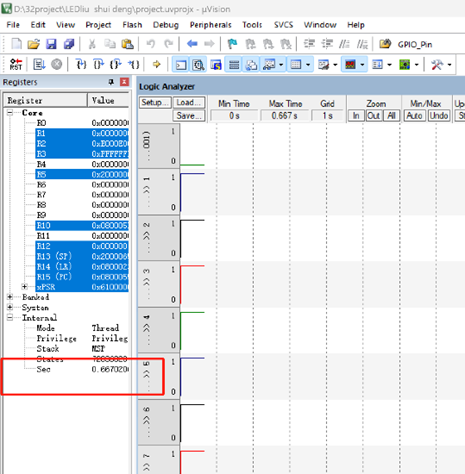The width and height of the screenshot is (465, 474).
Task: Open the Flash menu
Action: 132,25
